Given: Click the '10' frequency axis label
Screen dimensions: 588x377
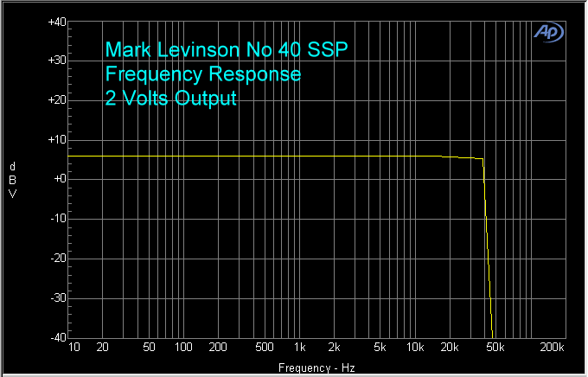Looking at the screenshot, I should [x=73, y=348].
